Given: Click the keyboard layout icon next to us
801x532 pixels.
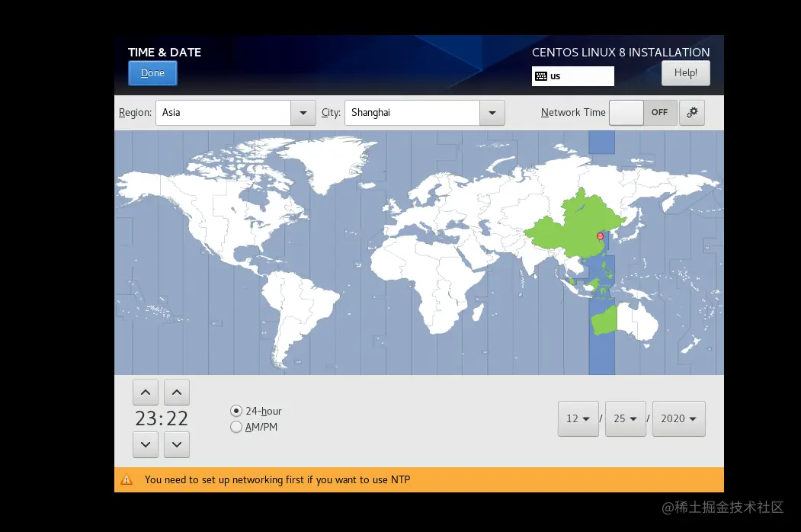Looking at the screenshot, I should click(x=541, y=76).
